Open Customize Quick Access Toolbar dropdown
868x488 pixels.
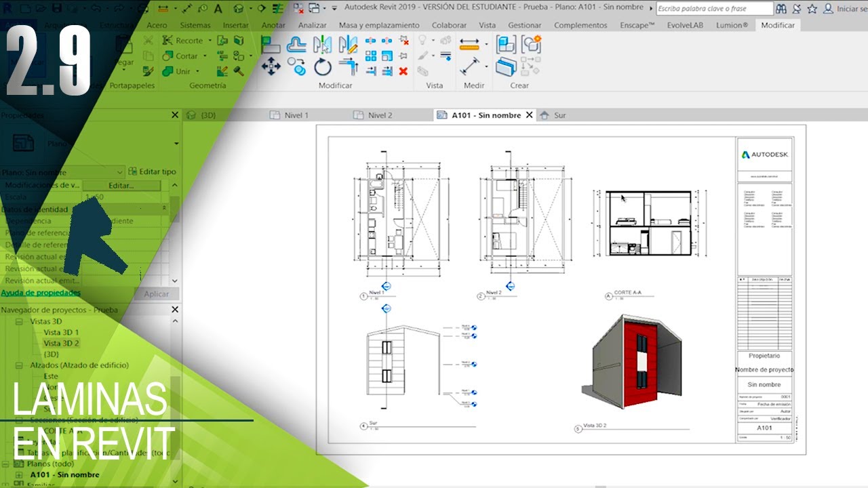coord(335,9)
